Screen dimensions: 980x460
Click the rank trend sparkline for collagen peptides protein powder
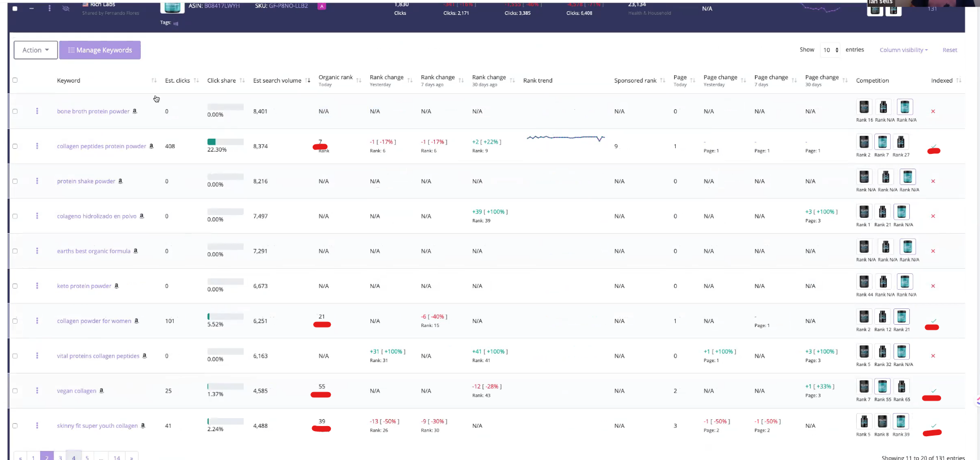coord(565,137)
